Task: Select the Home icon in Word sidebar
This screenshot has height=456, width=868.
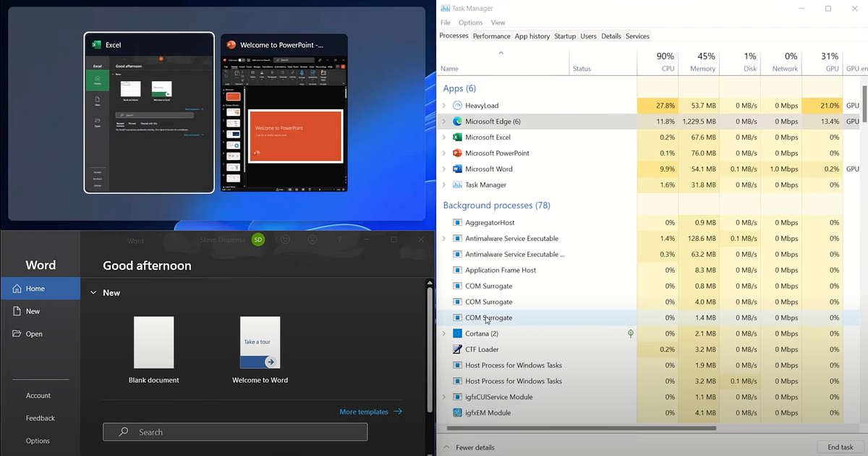Action: 16,288
